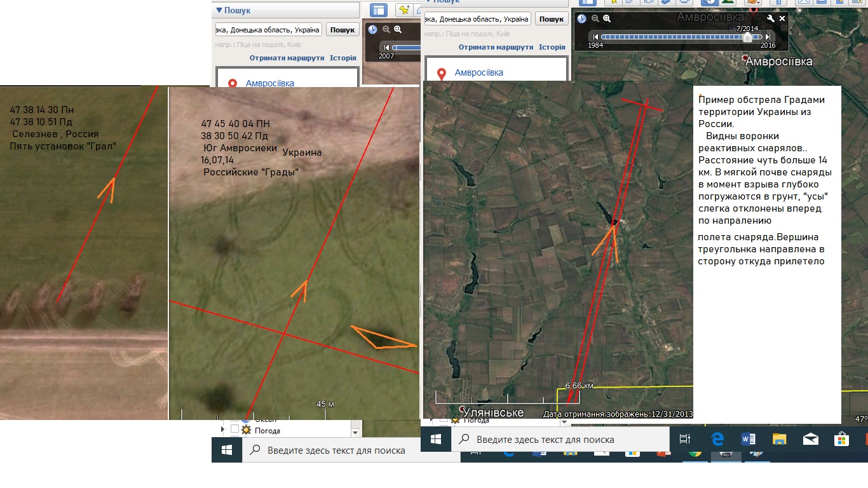The image size is (868, 488).
Task: Open Історія link in left window
Action: pyautogui.click(x=343, y=58)
